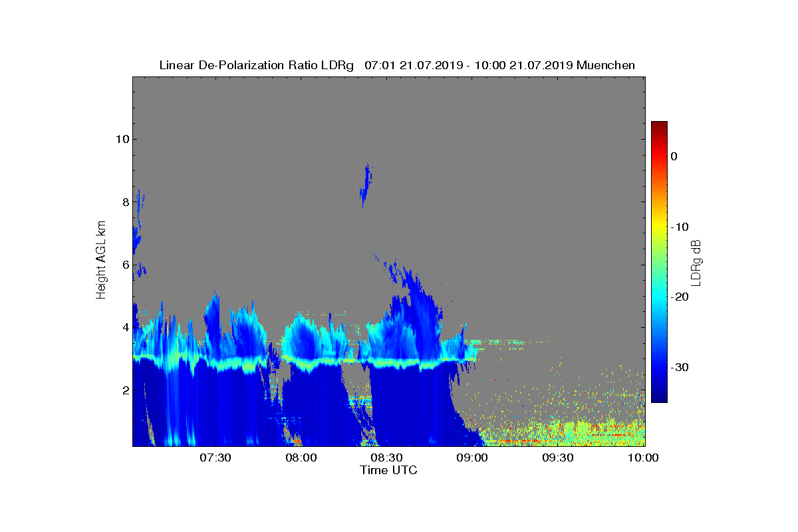
Task: Click the -30 colorbar label
Action: click(x=680, y=367)
